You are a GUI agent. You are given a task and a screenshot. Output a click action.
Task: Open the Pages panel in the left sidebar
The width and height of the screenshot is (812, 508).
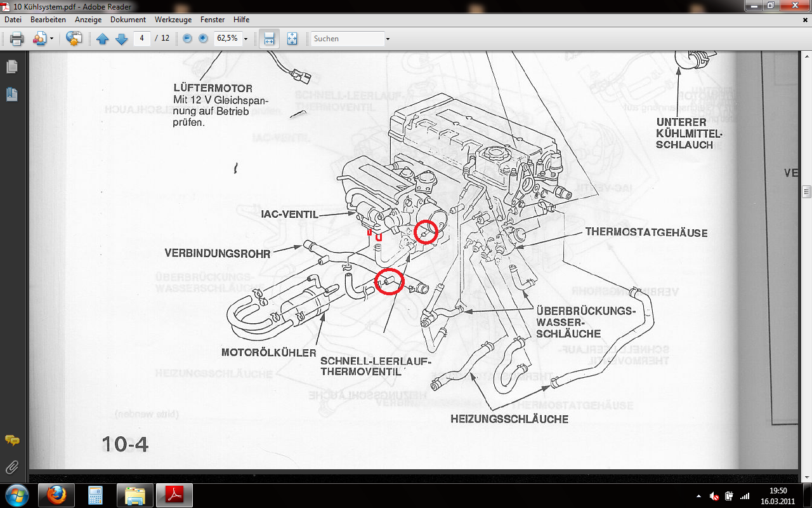pos(11,67)
